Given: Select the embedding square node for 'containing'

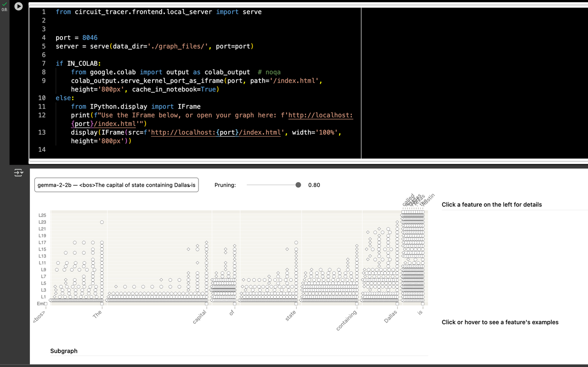Looking at the screenshot, I should [x=357, y=304].
